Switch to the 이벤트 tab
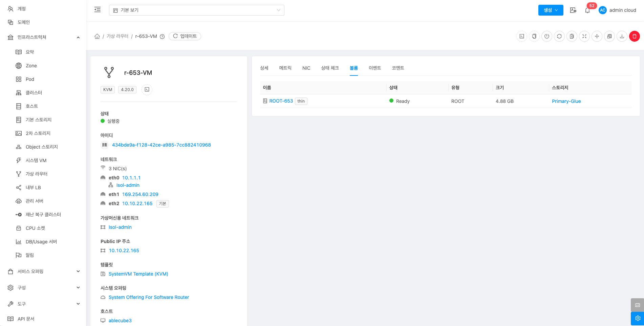The height and width of the screenshot is (326, 644). 374,68
